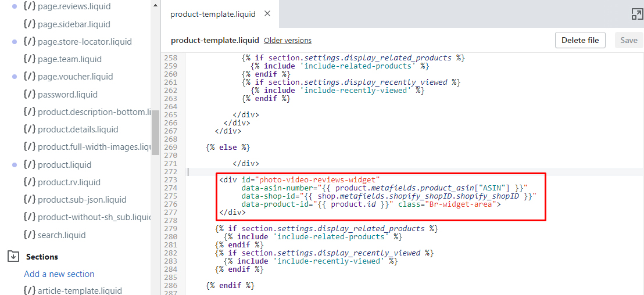Close the product-template.liquid tab
Viewport: 644px width, 295px height.
267,14
